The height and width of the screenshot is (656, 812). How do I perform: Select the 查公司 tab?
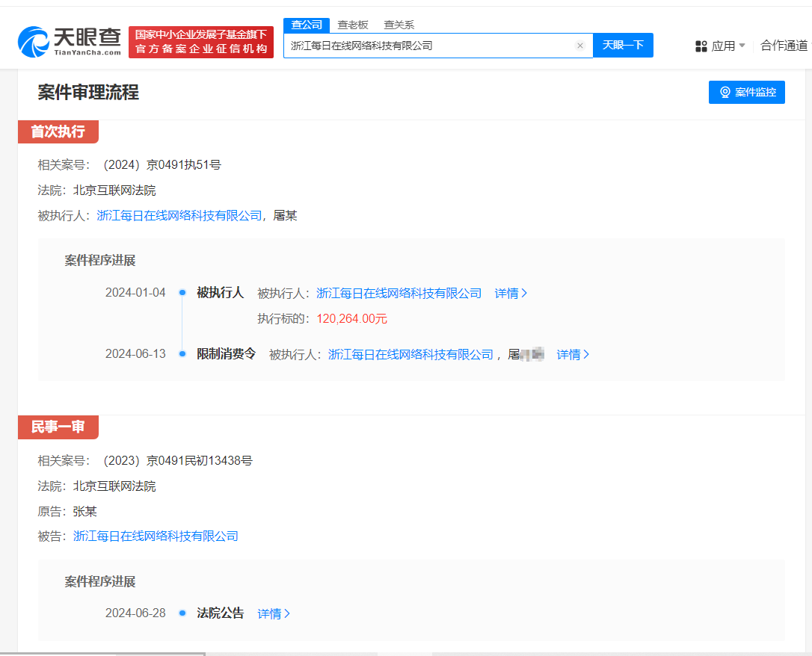[x=306, y=25]
